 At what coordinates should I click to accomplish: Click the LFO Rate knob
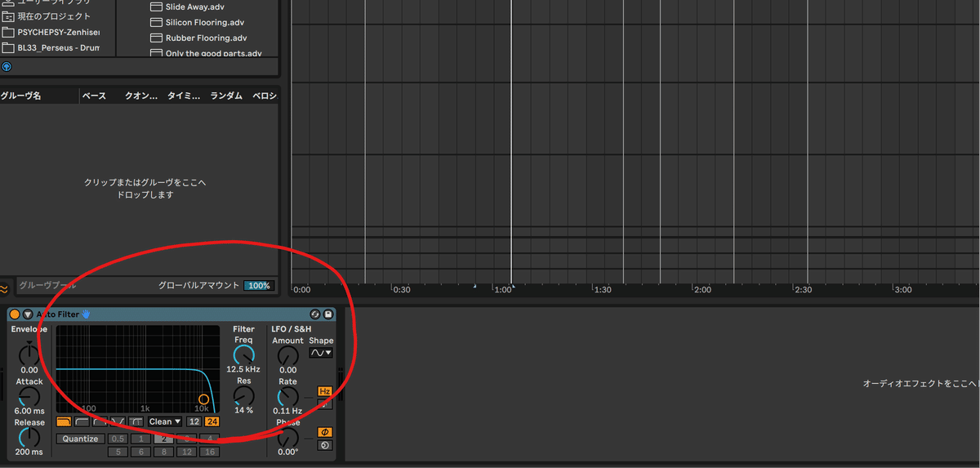point(287,397)
